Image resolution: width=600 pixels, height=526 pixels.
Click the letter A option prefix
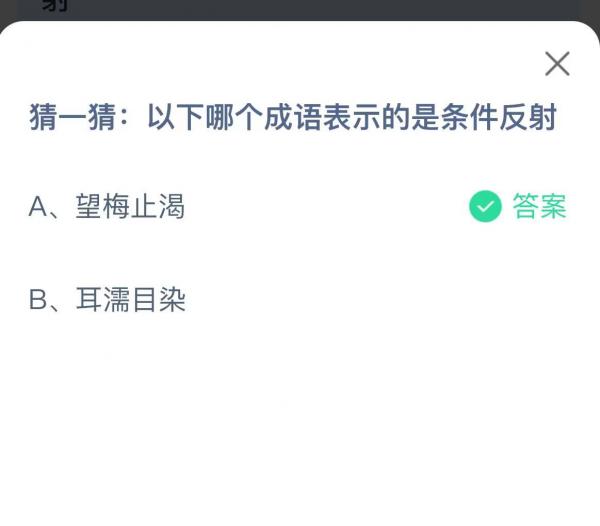38,207
